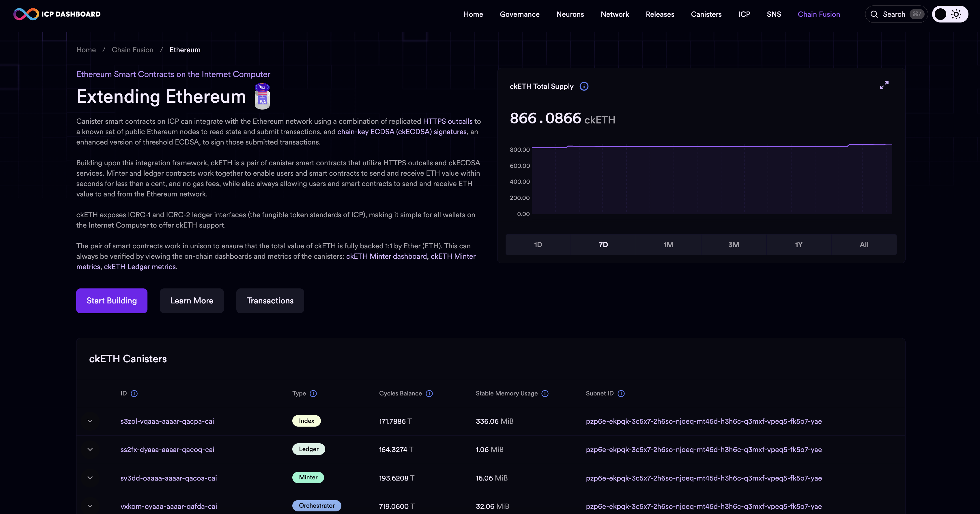This screenshot has height=514, width=980.
Task: Click the 336.06 MiB memory value
Action: [495, 421]
